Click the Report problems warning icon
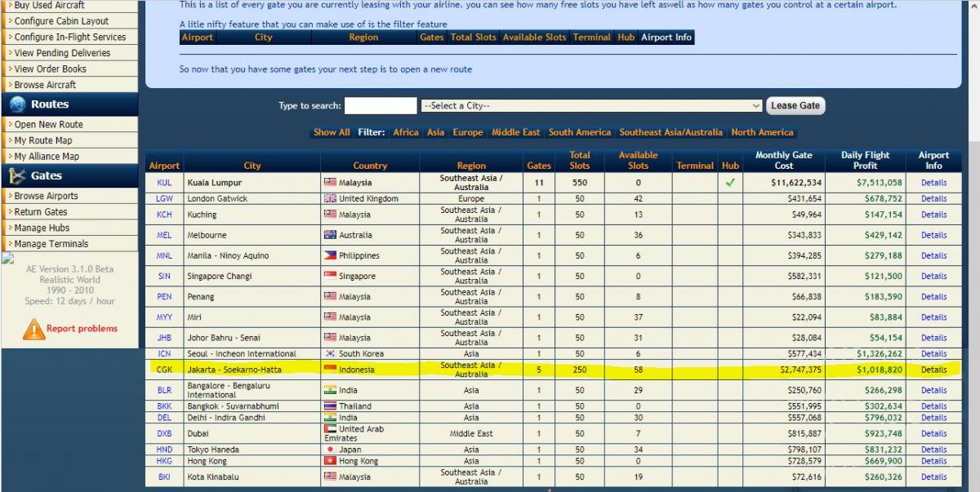 (x=34, y=329)
